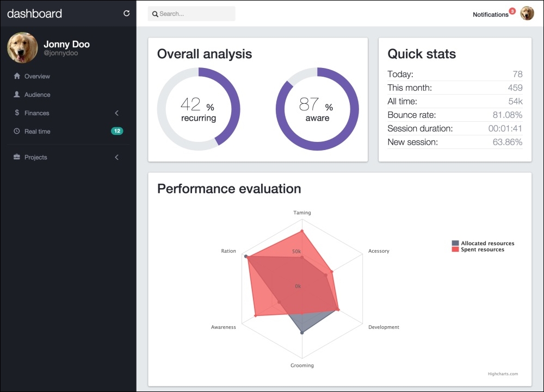Click the Projects briefcase icon
The image size is (544, 392).
click(x=17, y=157)
